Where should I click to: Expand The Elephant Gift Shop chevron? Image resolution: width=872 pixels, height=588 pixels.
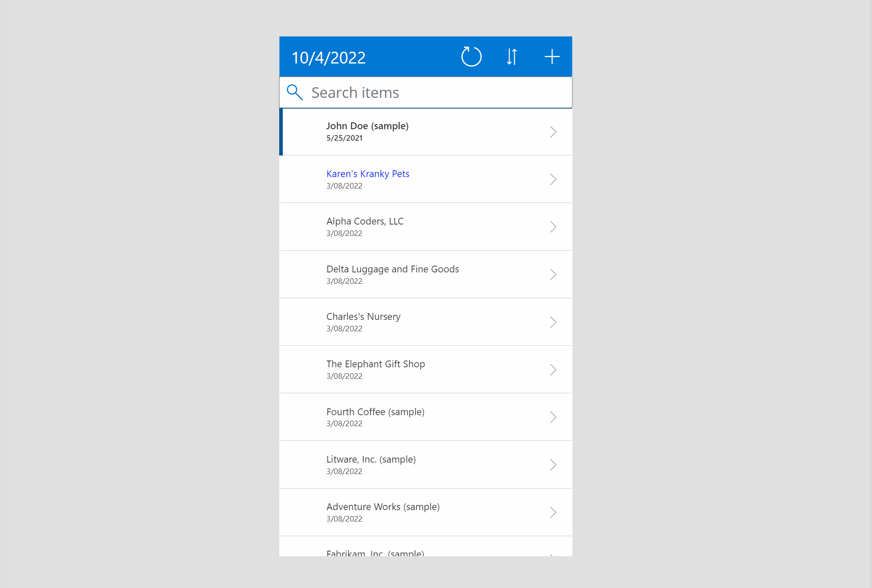point(553,369)
